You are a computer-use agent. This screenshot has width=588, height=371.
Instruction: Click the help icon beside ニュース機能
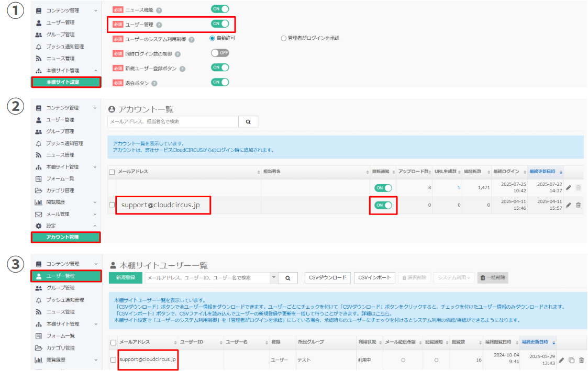159,10
